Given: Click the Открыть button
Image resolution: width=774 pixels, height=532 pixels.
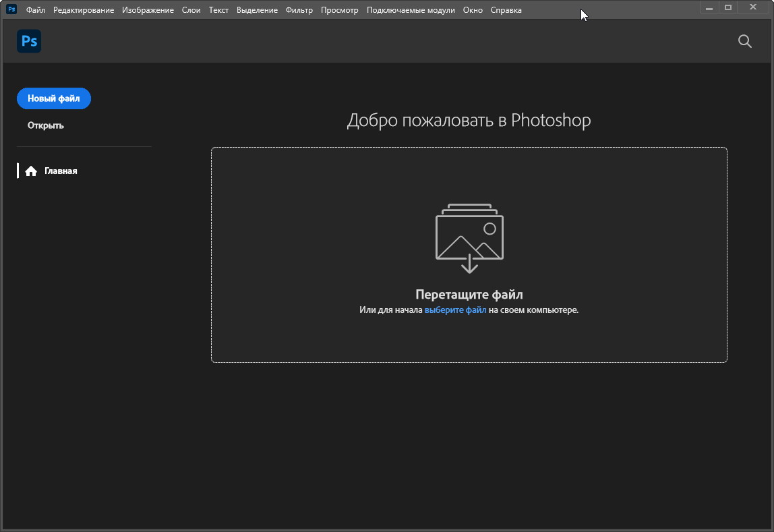Looking at the screenshot, I should tap(45, 125).
